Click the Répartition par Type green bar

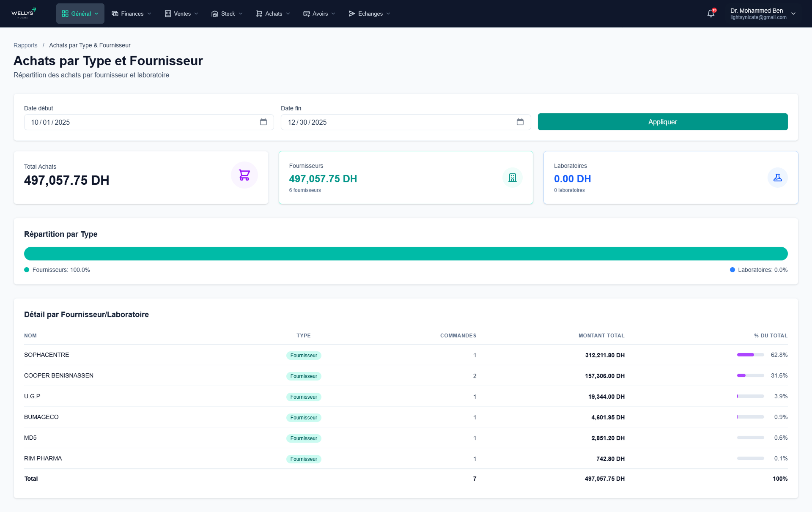pyautogui.click(x=406, y=254)
